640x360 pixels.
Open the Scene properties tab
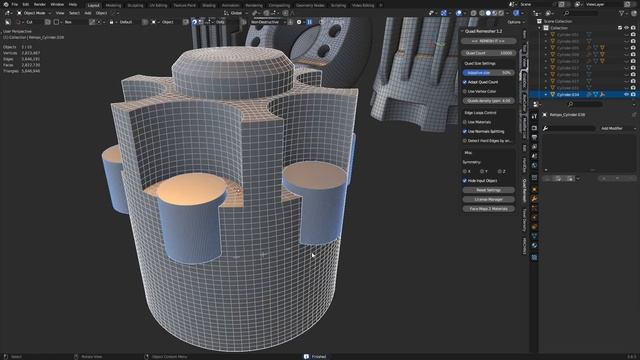[x=534, y=156]
